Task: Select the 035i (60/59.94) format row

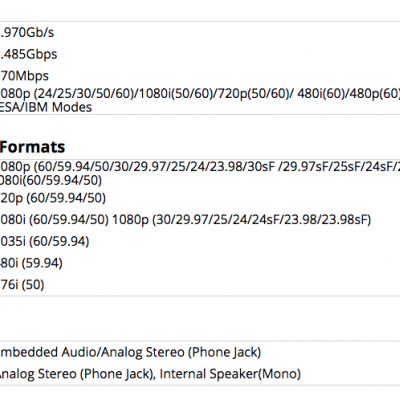Action: point(45,241)
